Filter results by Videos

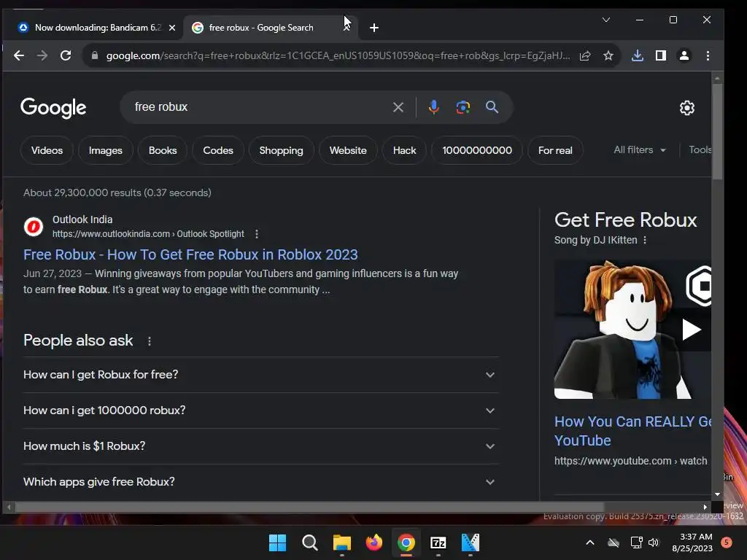(47, 150)
